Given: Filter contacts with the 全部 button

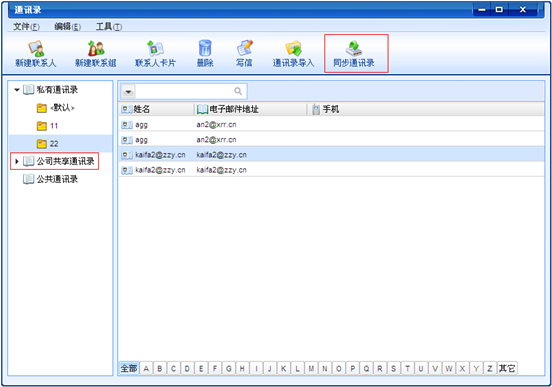Looking at the screenshot, I should click(x=129, y=368).
